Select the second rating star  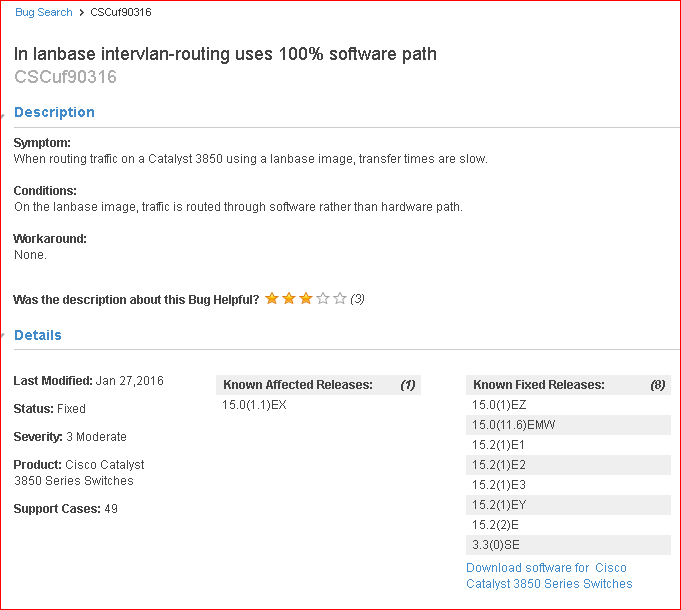click(289, 298)
